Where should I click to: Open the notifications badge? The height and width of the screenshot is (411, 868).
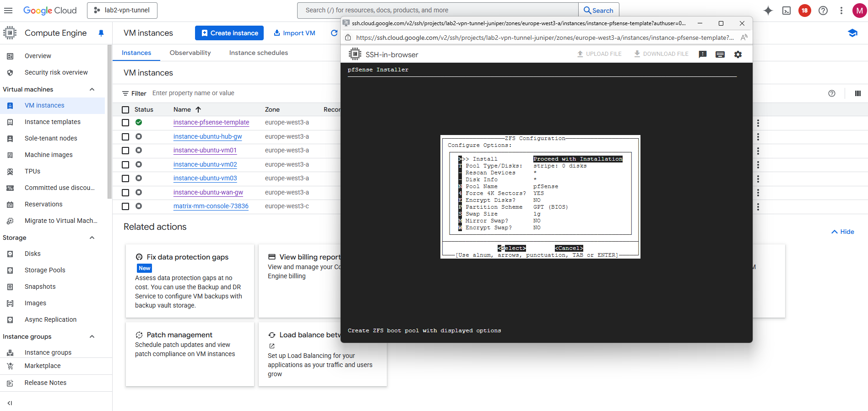(x=804, y=11)
